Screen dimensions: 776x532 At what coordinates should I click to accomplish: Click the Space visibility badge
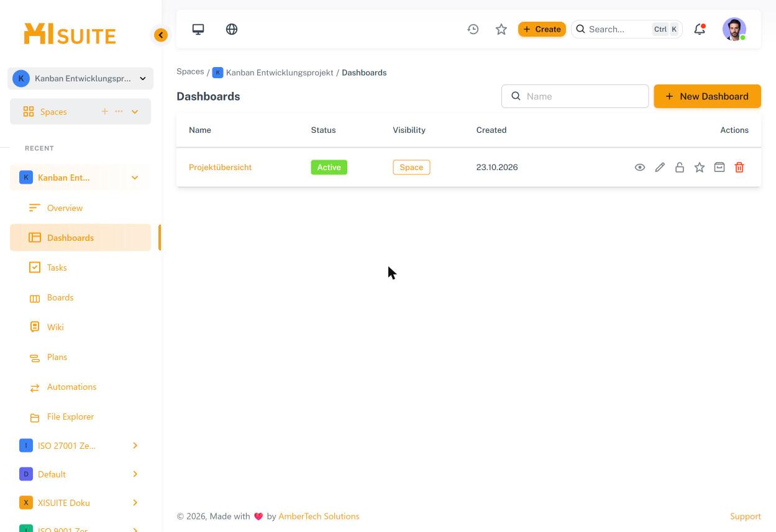click(x=411, y=167)
